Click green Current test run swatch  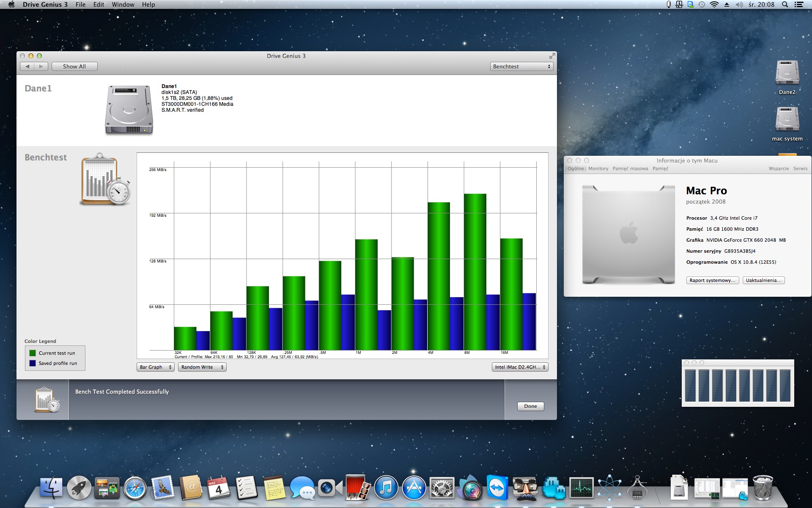(33, 353)
